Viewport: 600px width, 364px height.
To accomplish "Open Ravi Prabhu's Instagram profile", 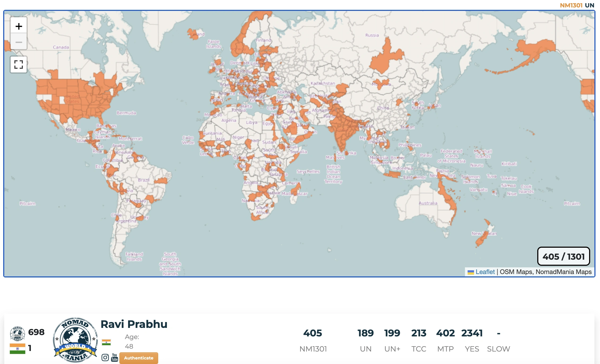I will tap(105, 358).
